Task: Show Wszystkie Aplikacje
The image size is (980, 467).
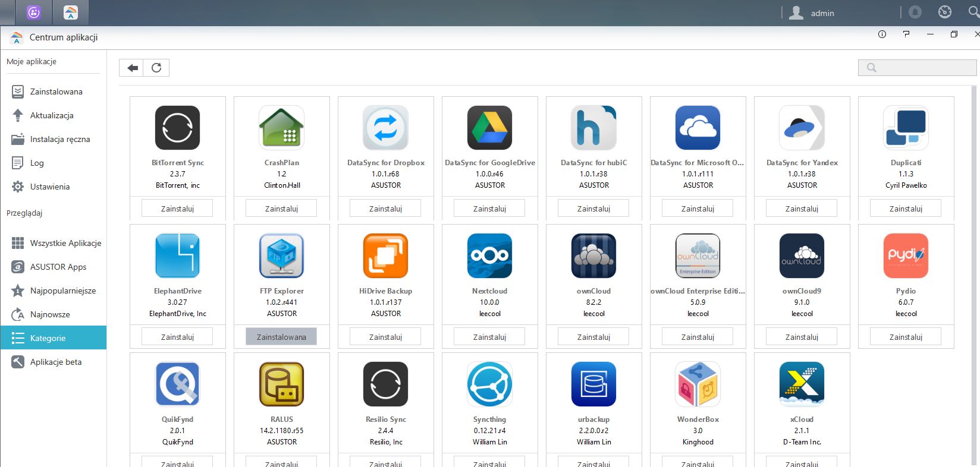Action: [x=54, y=243]
